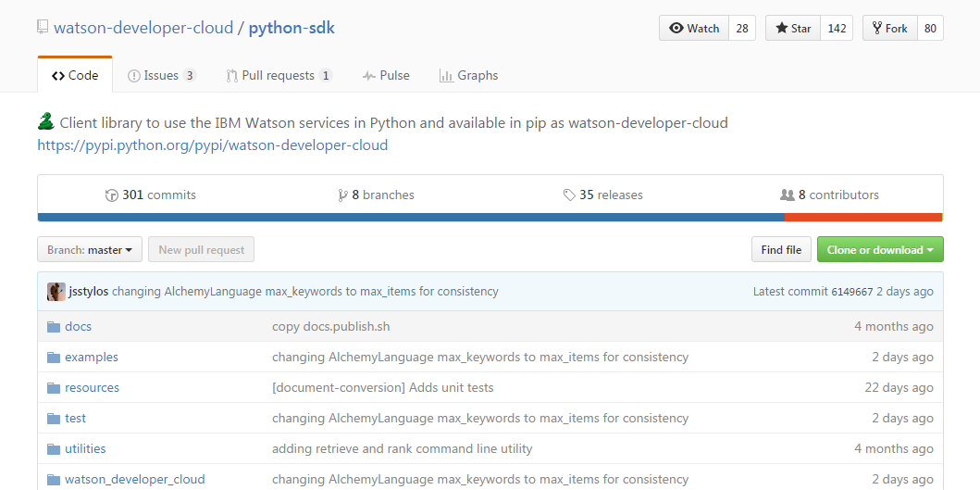Open the python-sdk repository link
The image size is (980, 490).
292,28
